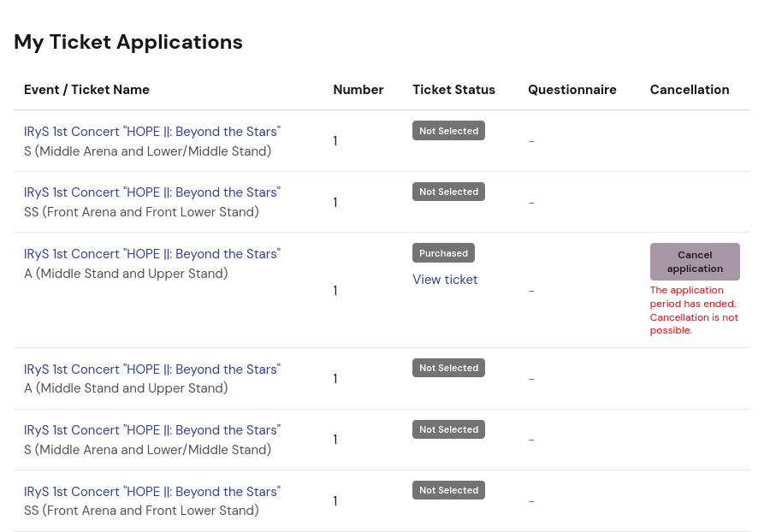764x532 pixels.
Task: Click the My Ticket Applications heading
Action: click(128, 43)
